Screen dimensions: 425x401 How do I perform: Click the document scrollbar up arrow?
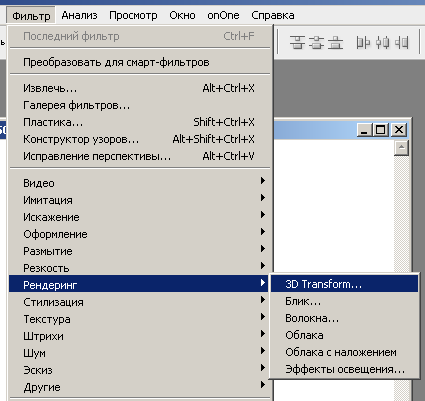(x=401, y=148)
